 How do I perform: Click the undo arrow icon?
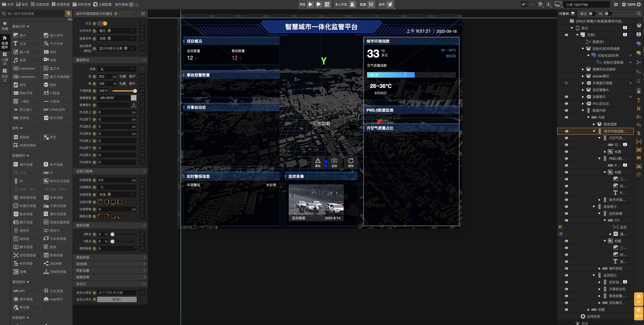[x=524, y=4]
